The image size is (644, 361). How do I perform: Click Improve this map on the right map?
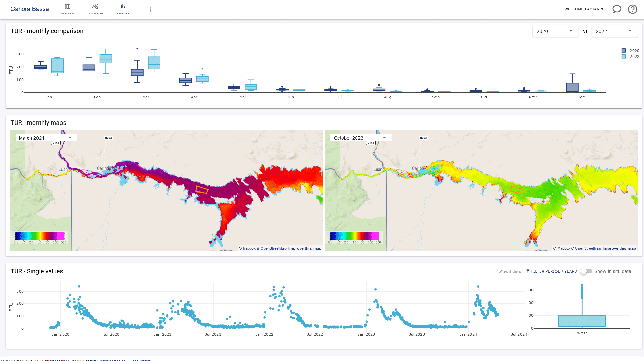point(619,248)
